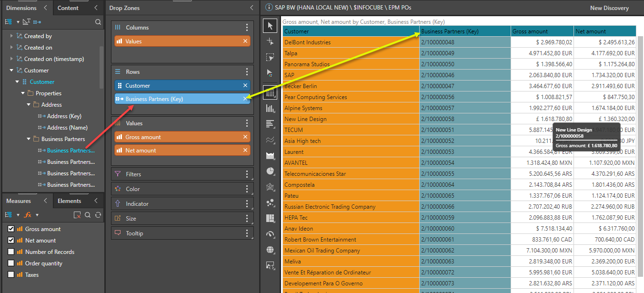Open the Rows drop zone options menu
Viewport: 644px width, 293px height.
point(246,72)
